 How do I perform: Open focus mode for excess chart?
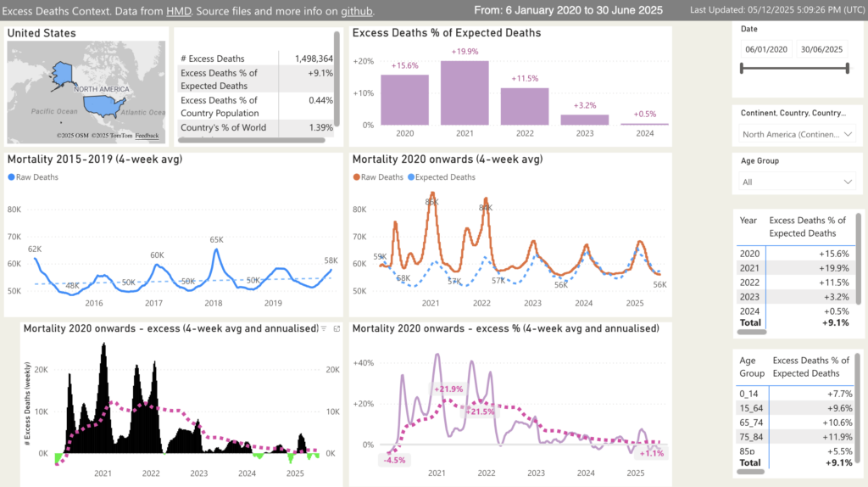point(337,328)
